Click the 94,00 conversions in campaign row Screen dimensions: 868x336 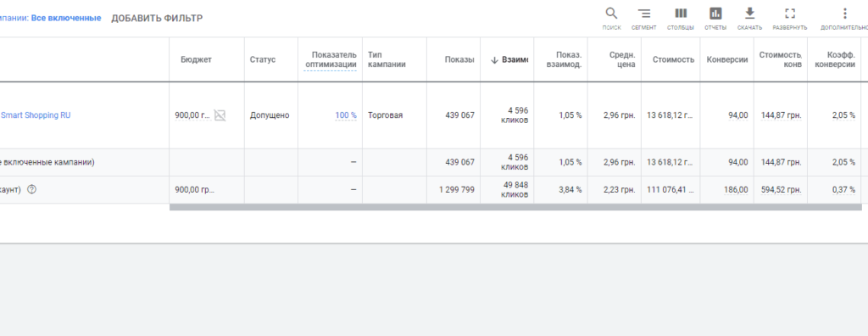[x=738, y=115]
